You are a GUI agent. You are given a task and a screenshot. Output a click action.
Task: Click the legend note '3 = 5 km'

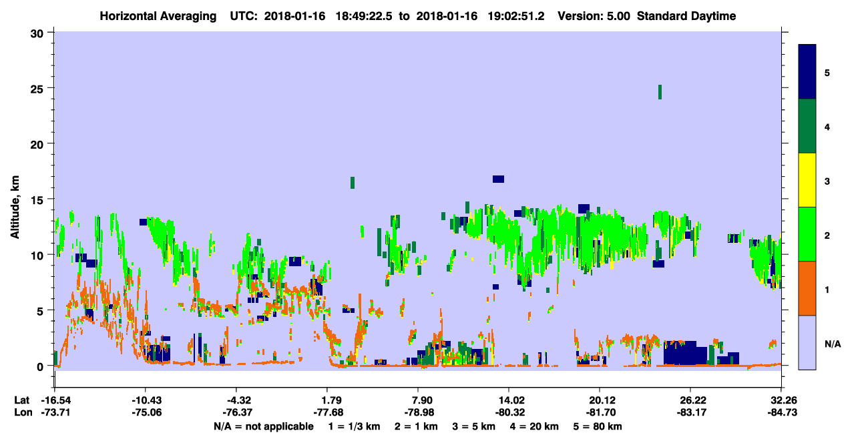coord(473,426)
